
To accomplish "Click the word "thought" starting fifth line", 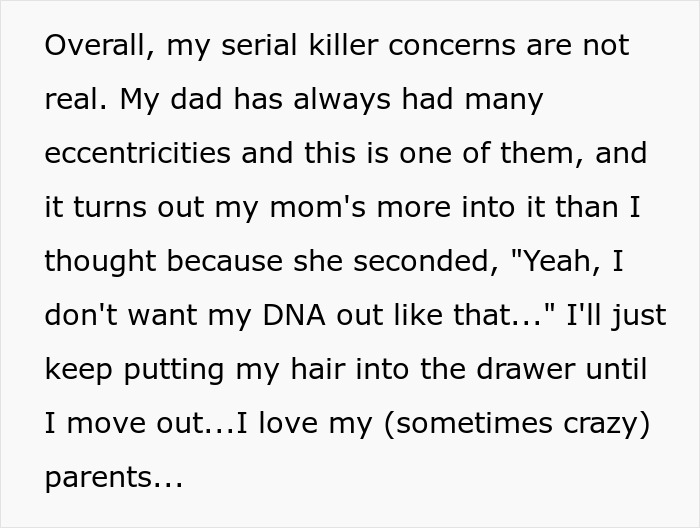I will (97, 261).
